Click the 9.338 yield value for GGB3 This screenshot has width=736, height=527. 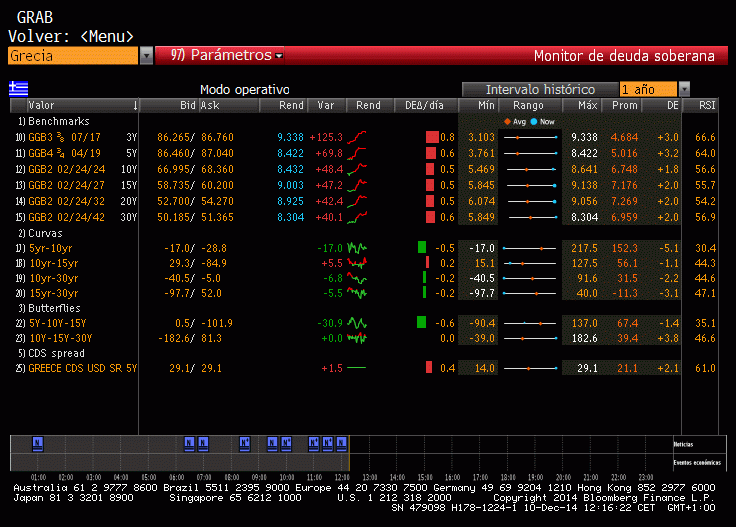coord(290,137)
